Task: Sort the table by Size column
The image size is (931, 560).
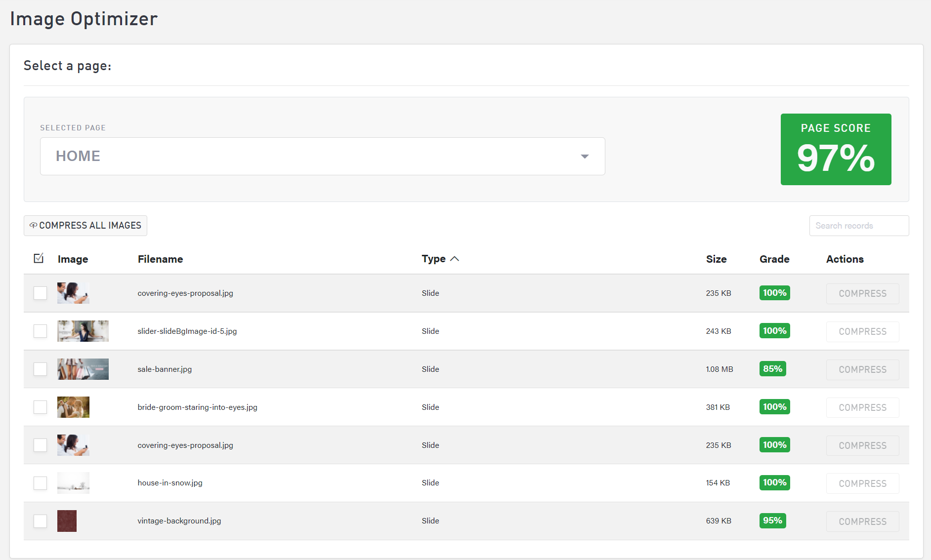Action: [x=716, y=259]
